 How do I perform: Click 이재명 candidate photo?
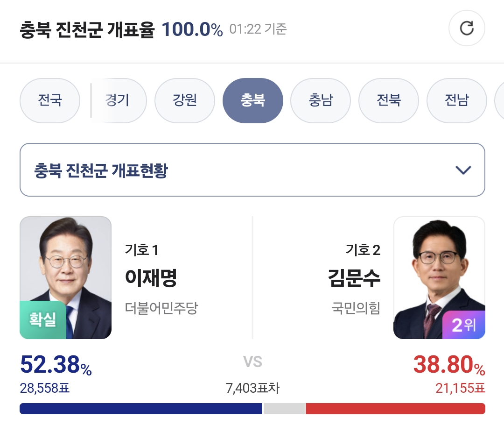click(66, 277)
